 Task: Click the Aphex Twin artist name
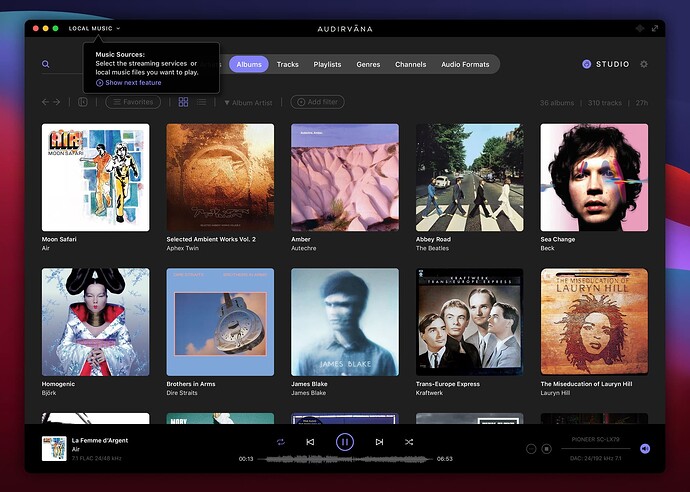coord(183,248)
